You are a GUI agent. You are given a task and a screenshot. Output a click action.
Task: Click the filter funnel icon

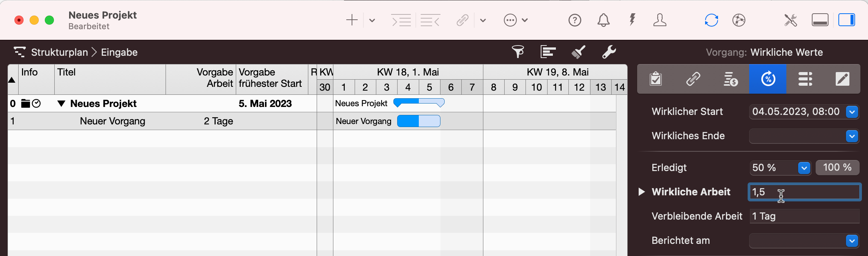point(518,52)
